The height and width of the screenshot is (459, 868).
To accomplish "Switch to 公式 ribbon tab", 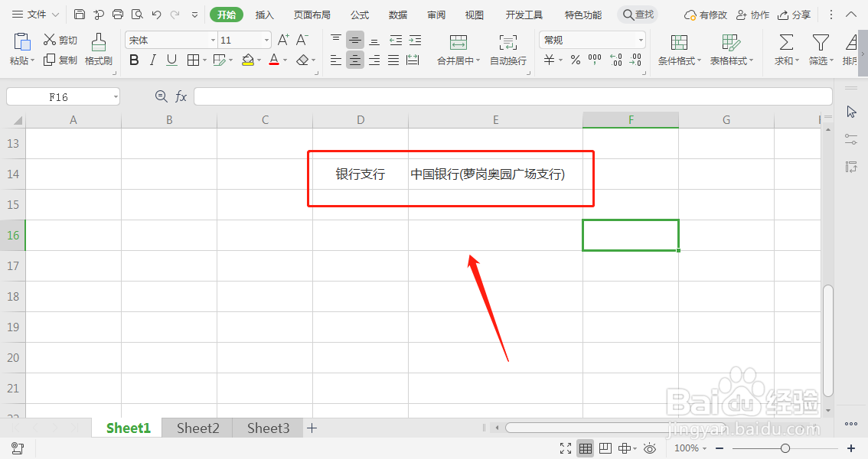I will pyautogui.click(x=360, y=15).
